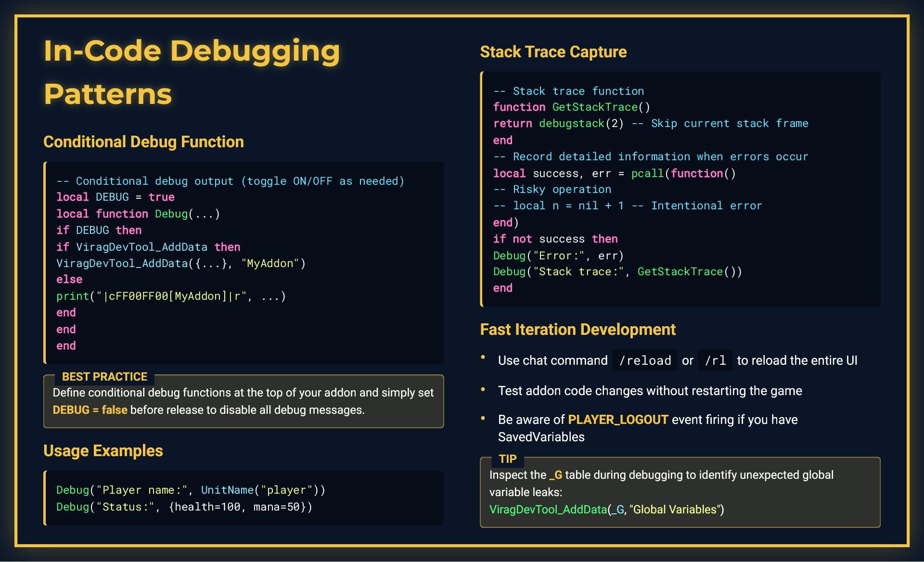Click the PLAYER_LOGOUT highlighted keyword

[x=617, y=420]
